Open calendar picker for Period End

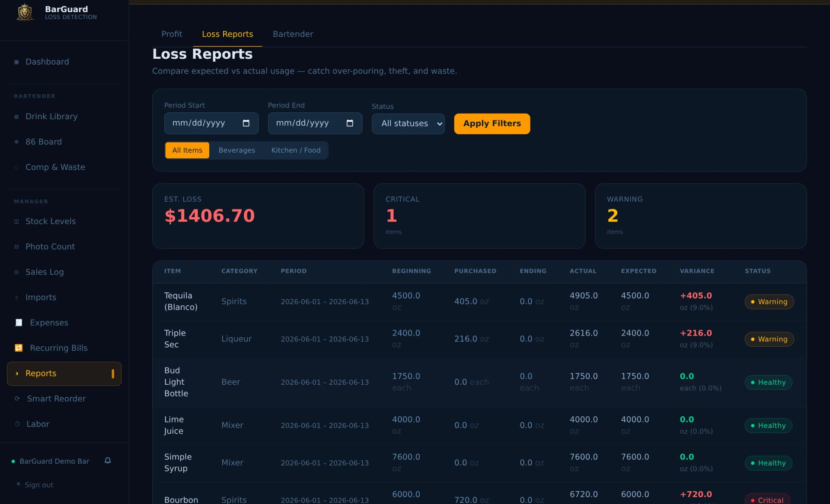point(350,123)
